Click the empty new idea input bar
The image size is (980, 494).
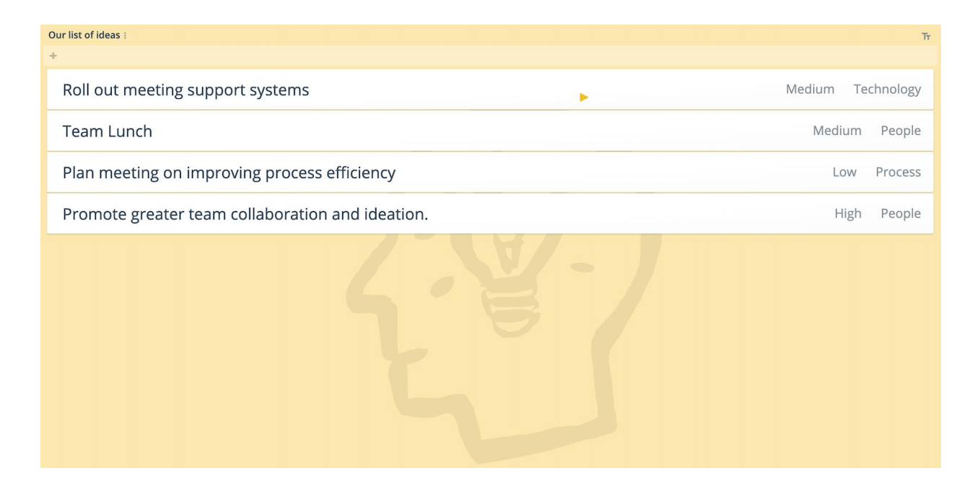tap(490, 56)
